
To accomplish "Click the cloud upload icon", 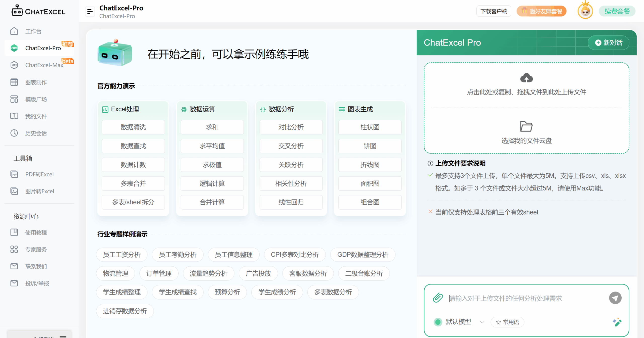I will 527,78.
